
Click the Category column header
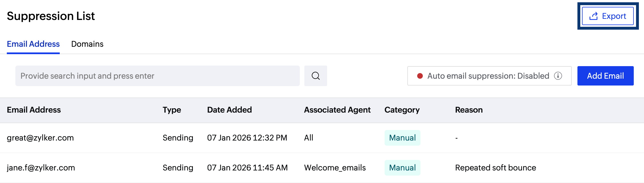coord(402,110)
